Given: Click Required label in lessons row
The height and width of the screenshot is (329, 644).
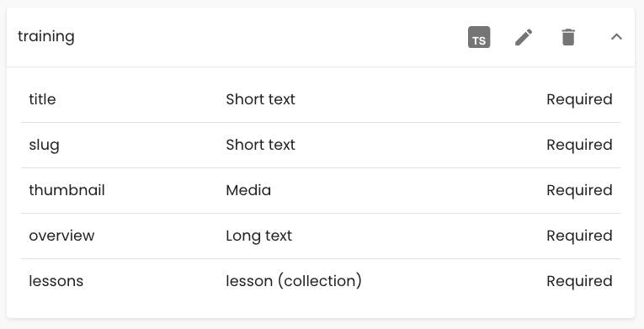Looking at the screenshot, I should point(579,282).
